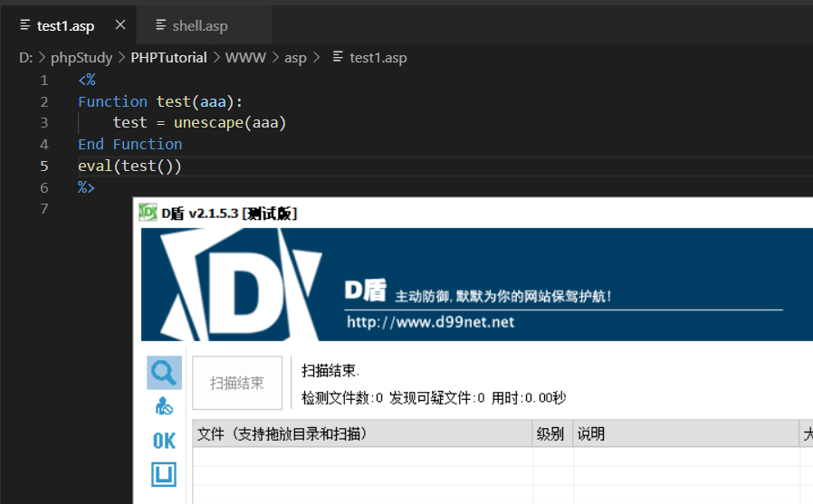Click the D盾 v2.1.5.3 window title
The image size is (813, 504).
pos(229,214)
